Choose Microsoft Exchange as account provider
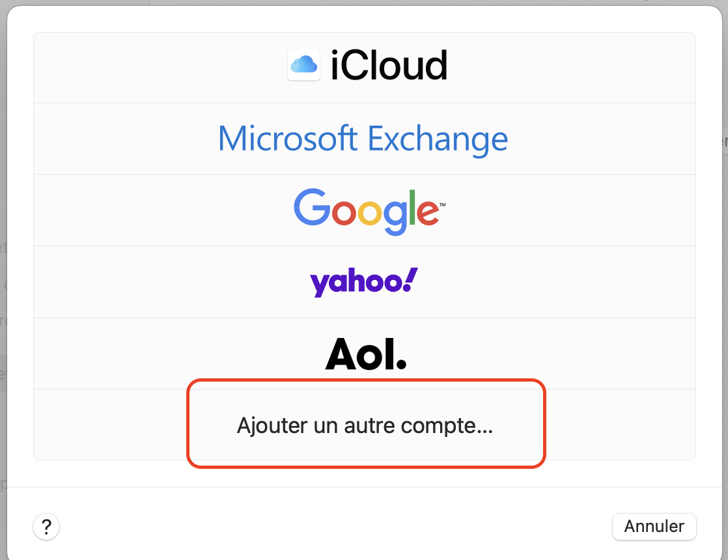 pos(363,139)
